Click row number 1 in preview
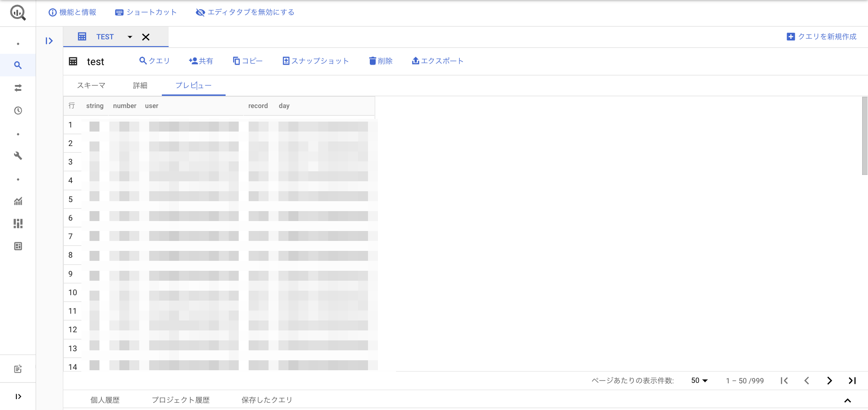Image resolution: width=868 pixels, height=410 pixels. coord(71,125)
